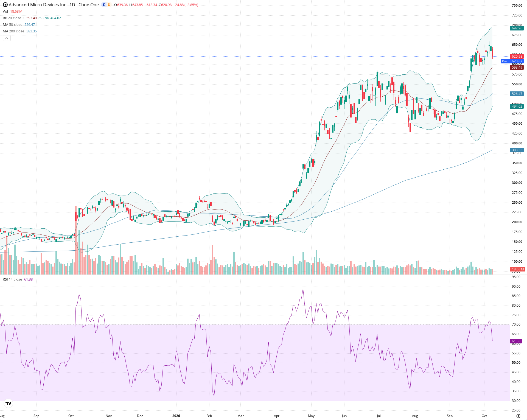Click the Advanced Micro Devices Inc title
The width and height of the screenshot is (527, 420).
(37, 5)
